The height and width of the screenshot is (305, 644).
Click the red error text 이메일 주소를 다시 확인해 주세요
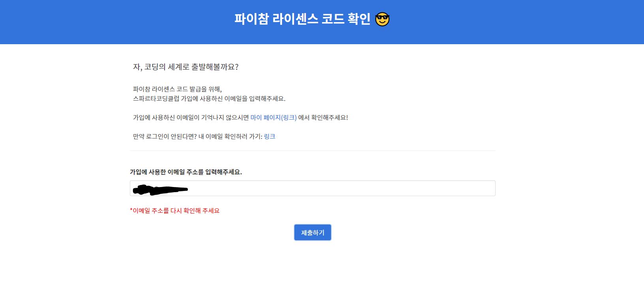(175, 211)
